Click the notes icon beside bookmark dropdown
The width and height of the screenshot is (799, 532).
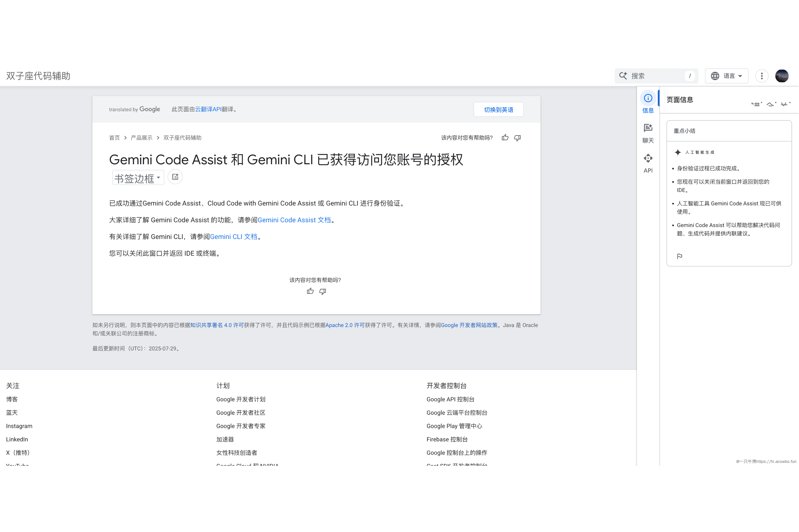(x=175, y=177)
